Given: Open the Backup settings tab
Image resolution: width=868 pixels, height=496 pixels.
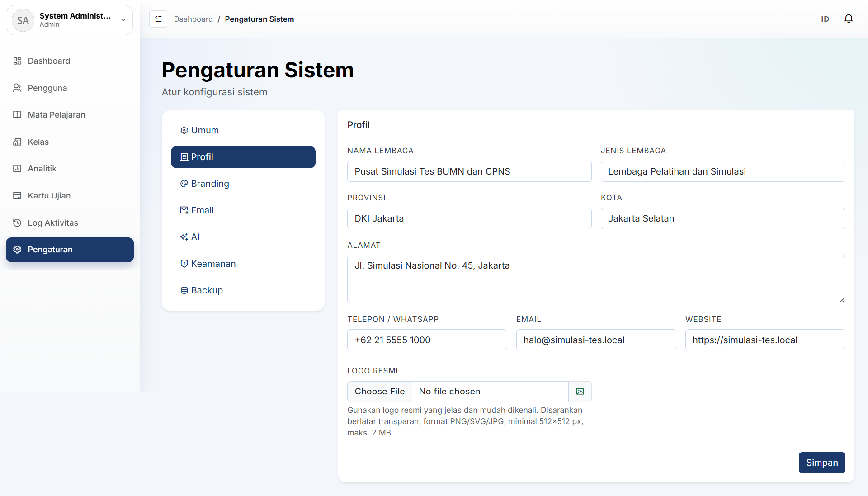Looking at the screenshot, I should point(243,290).
